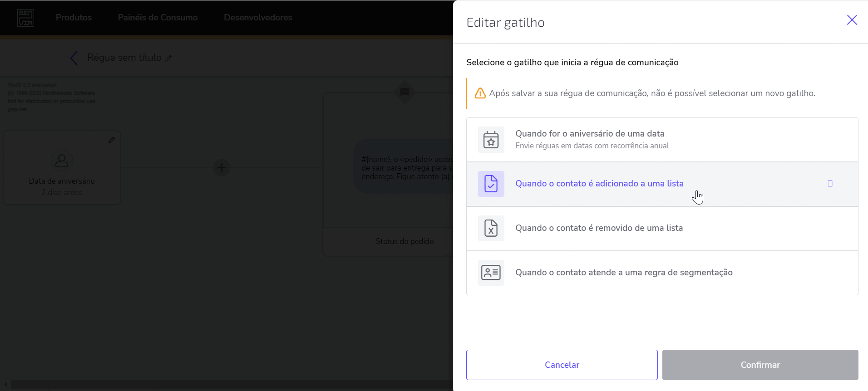Select the calendar star anniversary icon
Viewport: 868px width, 391px height.
(x=491, y=140)
